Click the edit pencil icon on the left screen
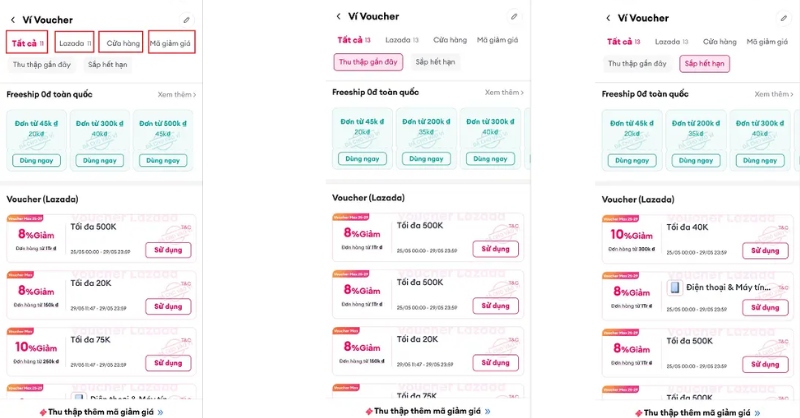This screenshot has height=418, width=800. point(186,19)
